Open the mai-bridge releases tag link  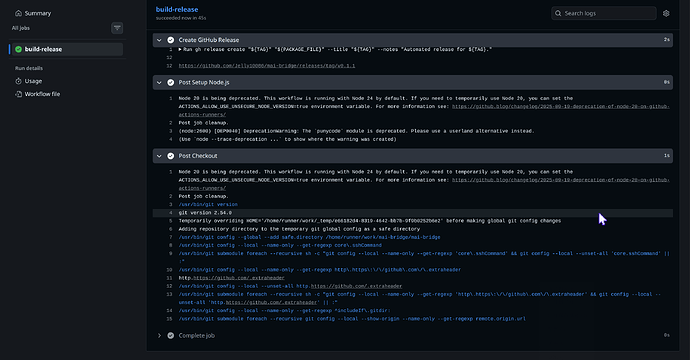[x=267, y=66]
